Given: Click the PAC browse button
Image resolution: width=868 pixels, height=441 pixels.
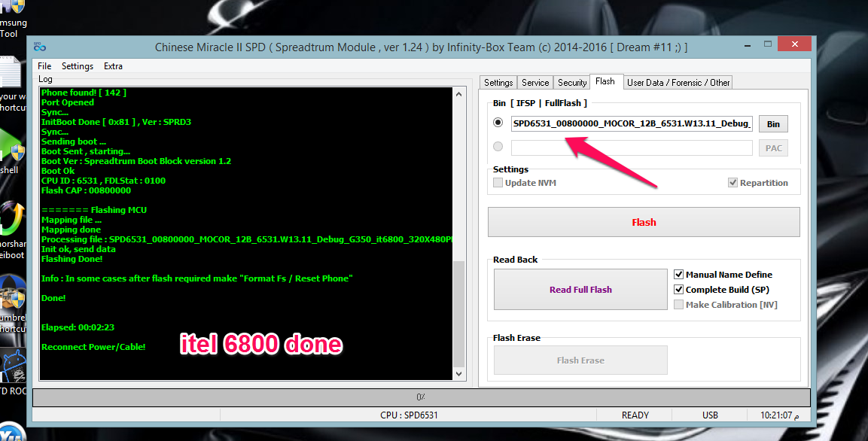Looking at the screenshot, I should pos(773,148).
